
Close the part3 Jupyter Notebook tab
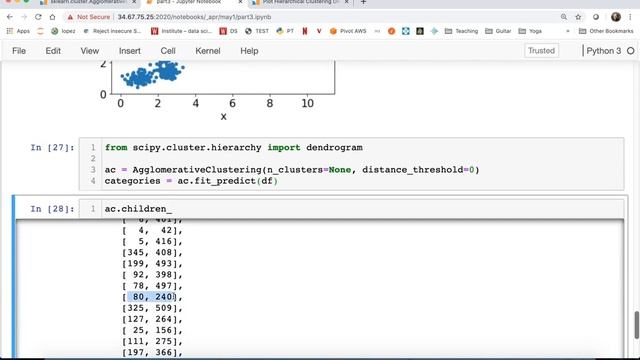[240, 2]
